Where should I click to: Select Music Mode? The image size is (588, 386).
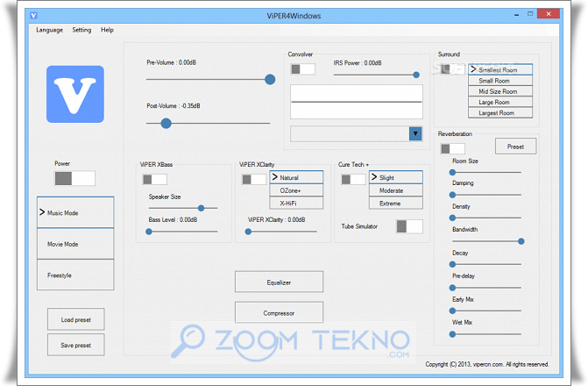[x=75, y=212]
